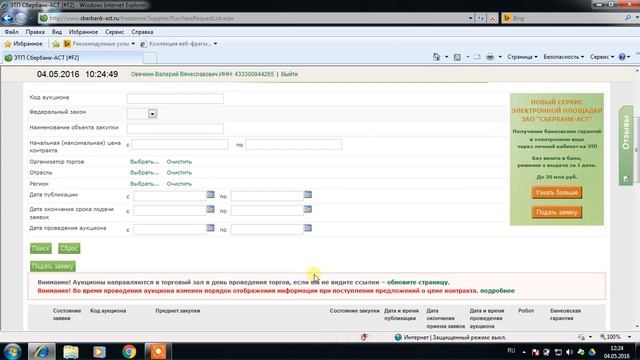Open the Federal law dropdown
Viewport: 640px width, 360px height.
[x=152, y=113]
